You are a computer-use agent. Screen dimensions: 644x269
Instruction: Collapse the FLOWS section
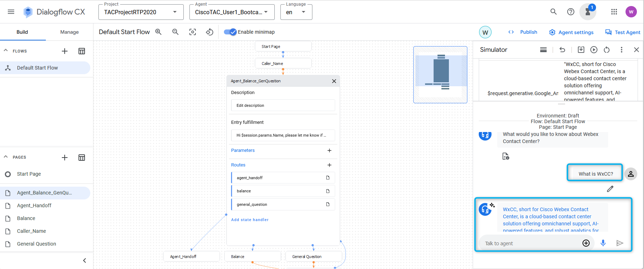tap(6, 51)
